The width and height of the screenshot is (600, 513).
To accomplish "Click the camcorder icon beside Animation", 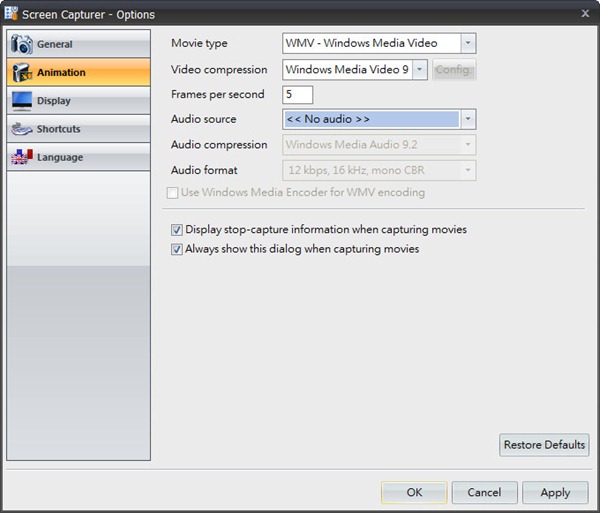I will pos(21,72).
